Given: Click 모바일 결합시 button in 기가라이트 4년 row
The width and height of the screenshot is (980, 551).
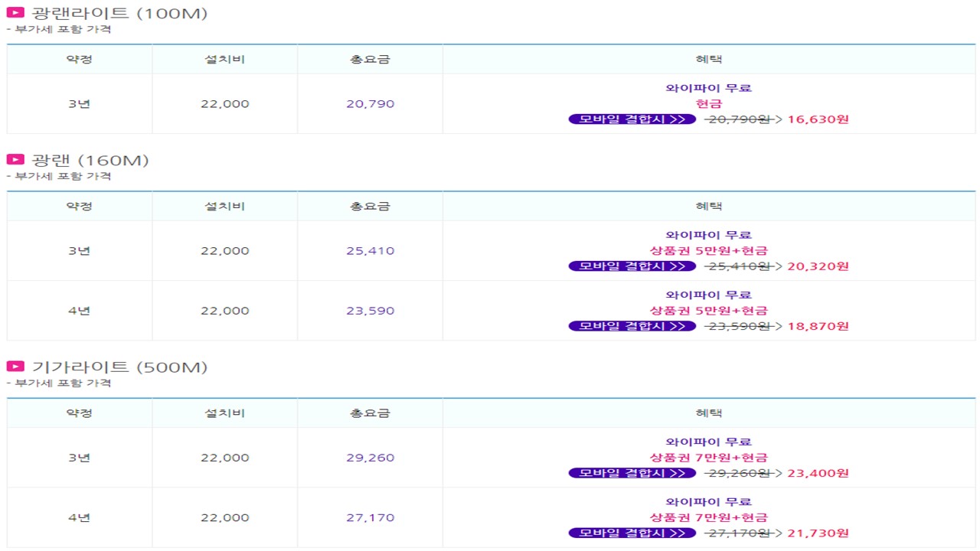Looking at the screenshot, I should click(632, 533).
